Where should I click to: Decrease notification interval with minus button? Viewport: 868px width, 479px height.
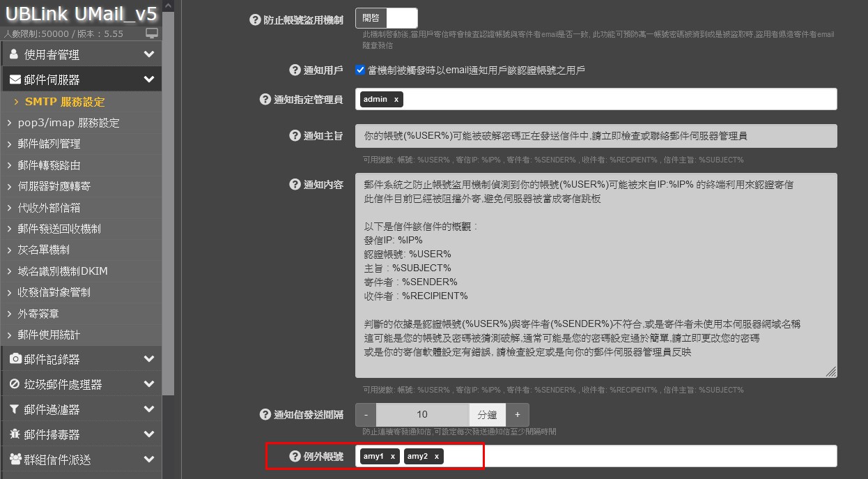pyautogui.click(x=366, y=415)
